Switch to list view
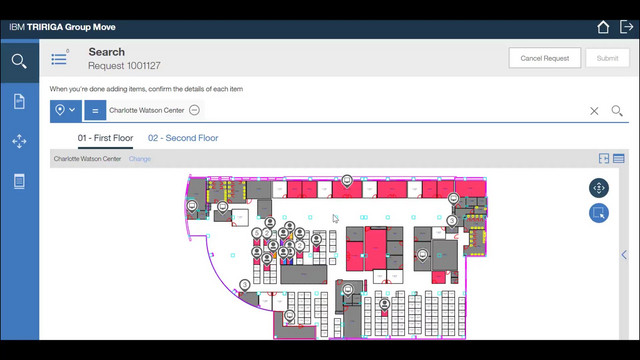Screen dimensions: 640x360 coord(619,158)
